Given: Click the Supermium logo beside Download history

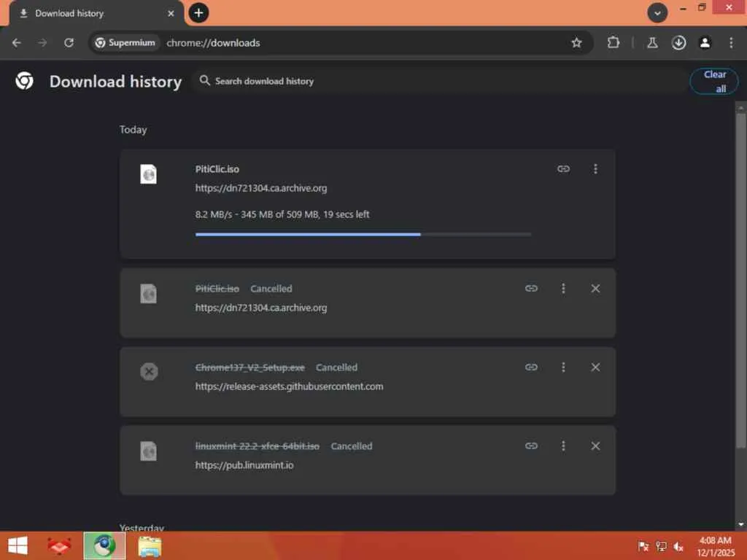Looking at the screenshot, I should click(24, 81).
